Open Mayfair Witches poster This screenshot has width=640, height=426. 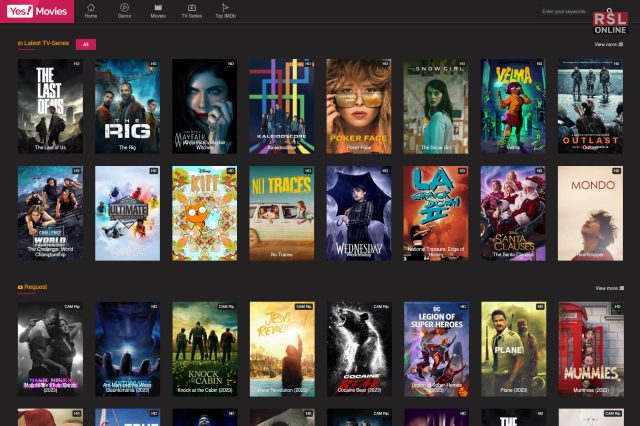coord(204,106)
